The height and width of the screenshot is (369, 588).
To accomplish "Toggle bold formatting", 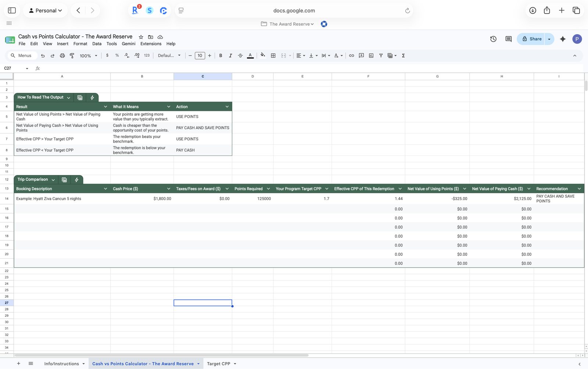I will 220,55.
